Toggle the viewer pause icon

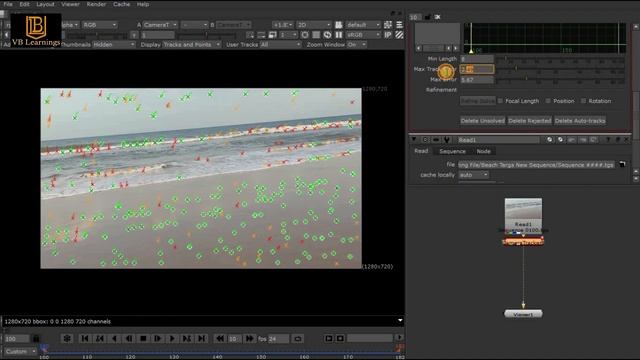tap(339, 35)
